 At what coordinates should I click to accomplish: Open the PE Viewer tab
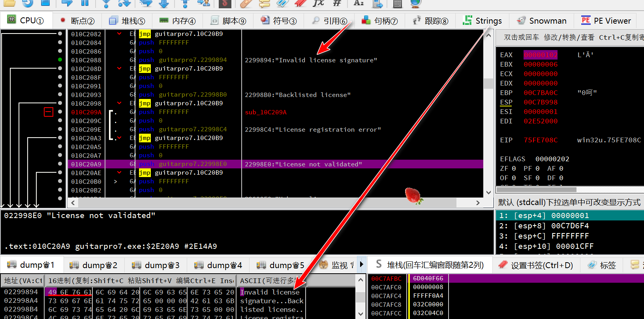[606, 21]
